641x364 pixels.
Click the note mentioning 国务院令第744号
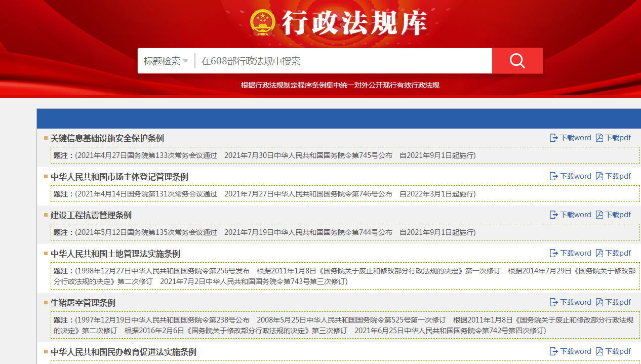(345, 232)
